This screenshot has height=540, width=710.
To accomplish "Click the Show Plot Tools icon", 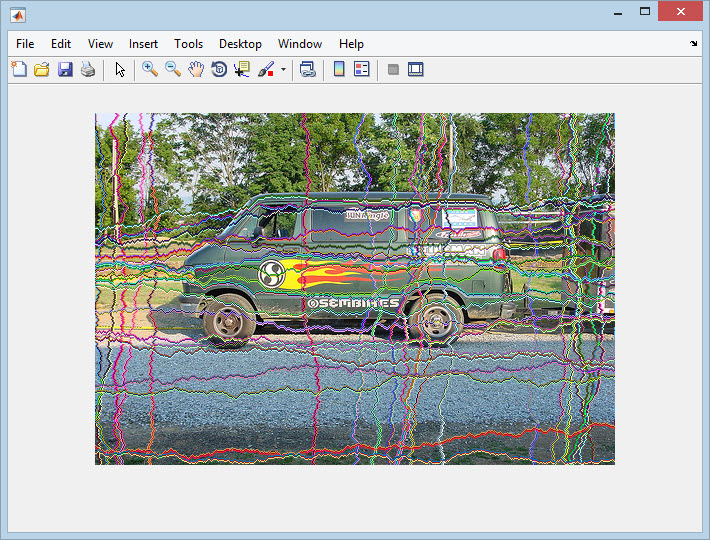I will [x=416, y=69].
